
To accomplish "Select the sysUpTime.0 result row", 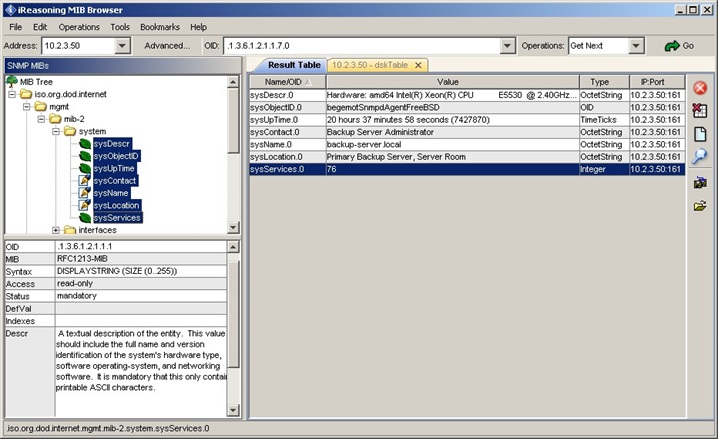I will coord(467,119).
